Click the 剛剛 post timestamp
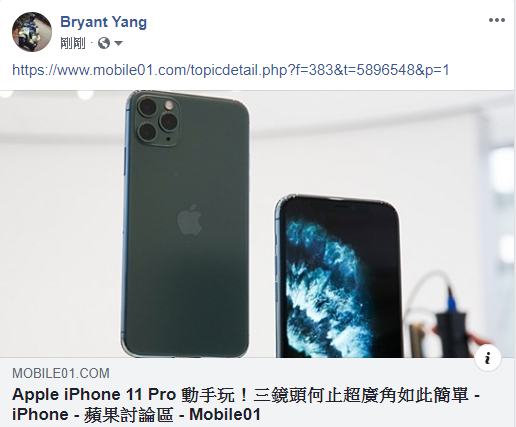The height and width of the screenshot is (427, 516). [x=73, y=43]
